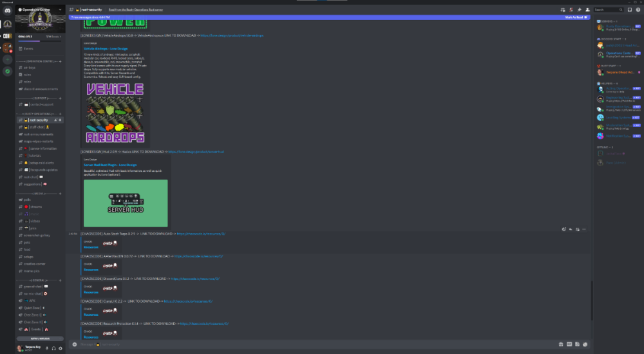The width and height of the screenshot is (644, 354).
Task: Click NEW UNREADS pill button
Action: click(40, 339)
